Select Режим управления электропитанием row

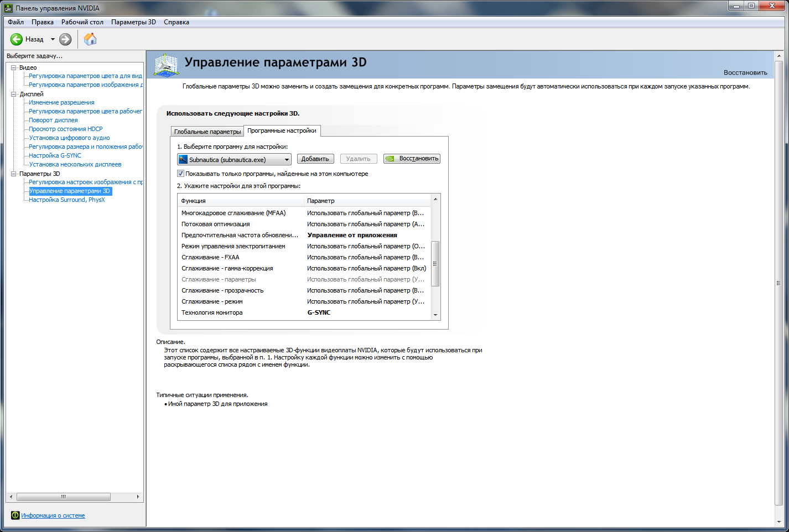pos(304,246)
